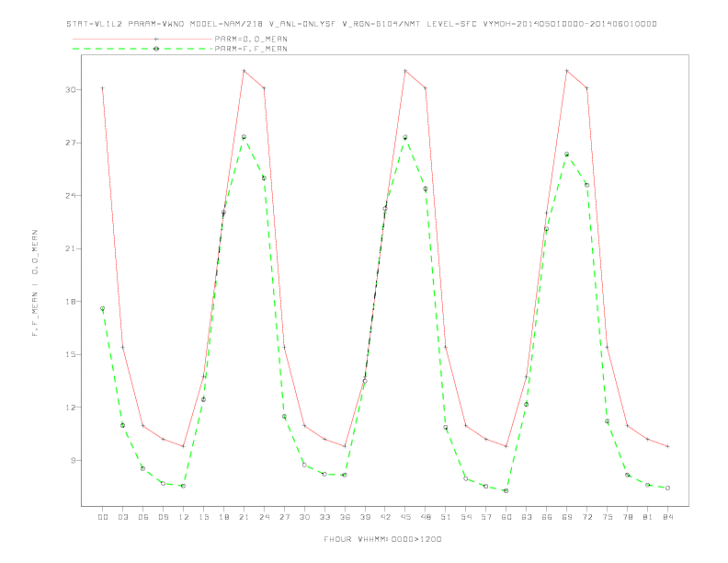Screen dimensions: 728x563
Task: Click the x-axis title FHOUR VHHMM:0000>1200
Action: coord(382,539)
